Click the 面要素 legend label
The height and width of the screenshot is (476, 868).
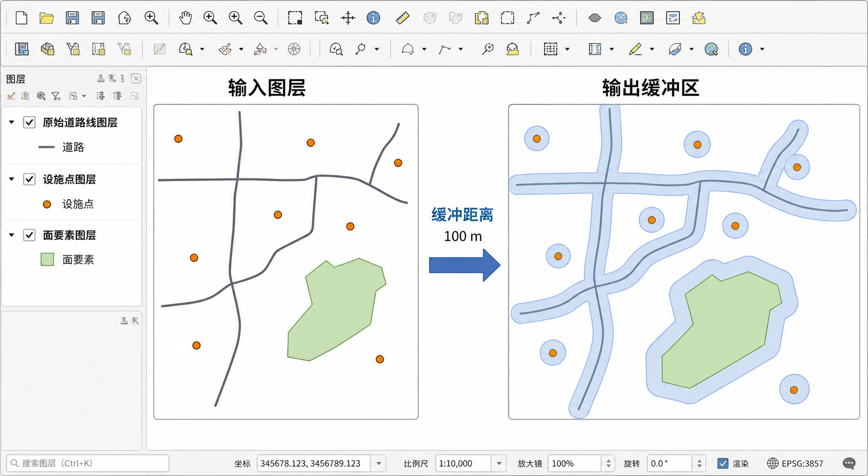pyautogui.click(x=78, y=260)
